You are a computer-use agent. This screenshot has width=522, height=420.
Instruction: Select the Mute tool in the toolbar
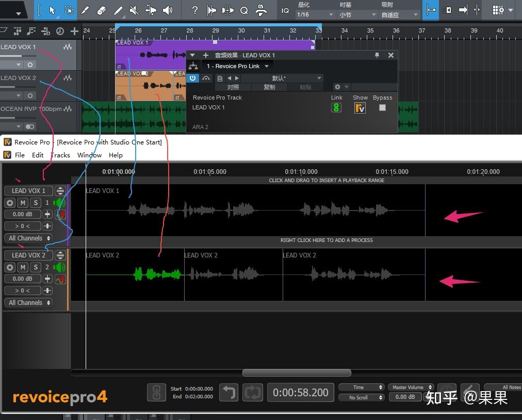tap(134, 10)
